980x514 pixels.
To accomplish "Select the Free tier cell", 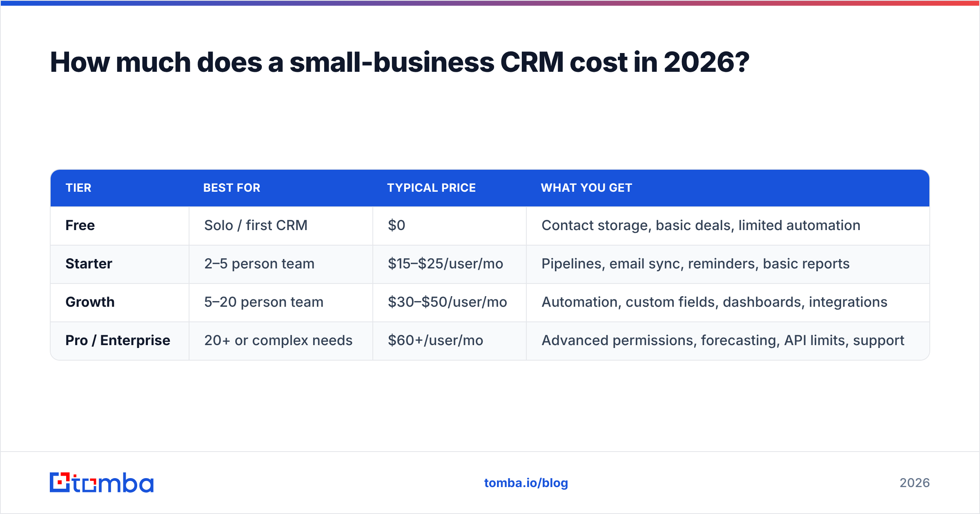I will pos(120,226).
